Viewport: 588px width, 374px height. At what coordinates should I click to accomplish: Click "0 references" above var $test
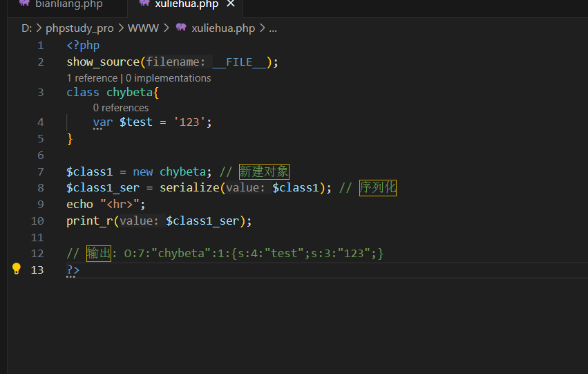coord(121,108)
